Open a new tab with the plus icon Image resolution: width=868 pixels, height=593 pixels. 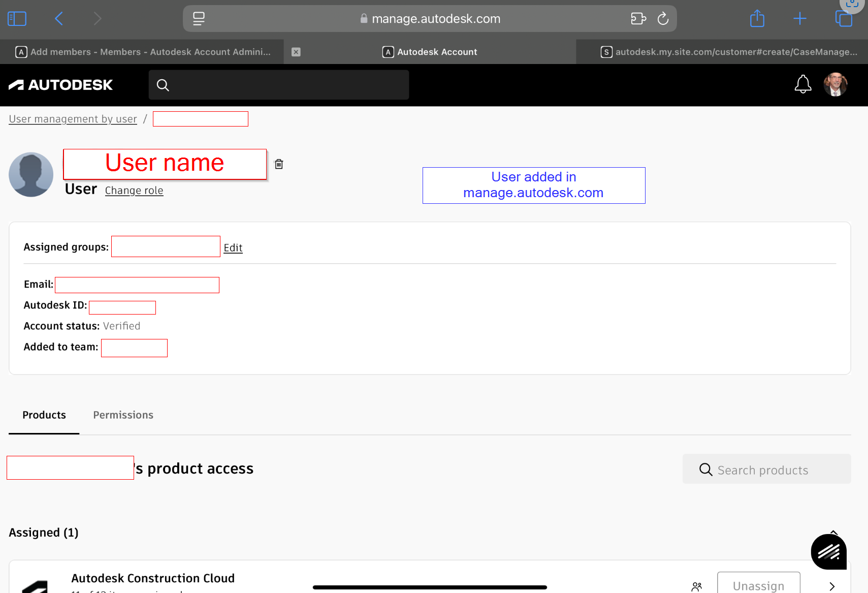(x=799, y=18)
